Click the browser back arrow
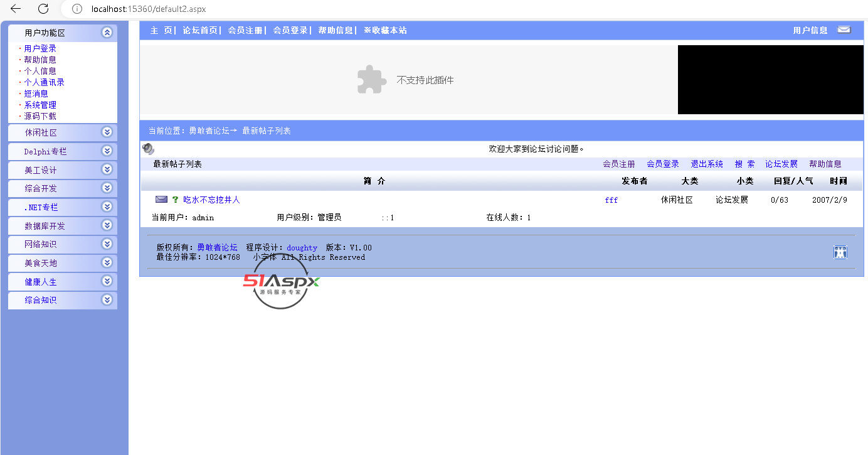Screen dimensions: 868x455 click(16, 9)
